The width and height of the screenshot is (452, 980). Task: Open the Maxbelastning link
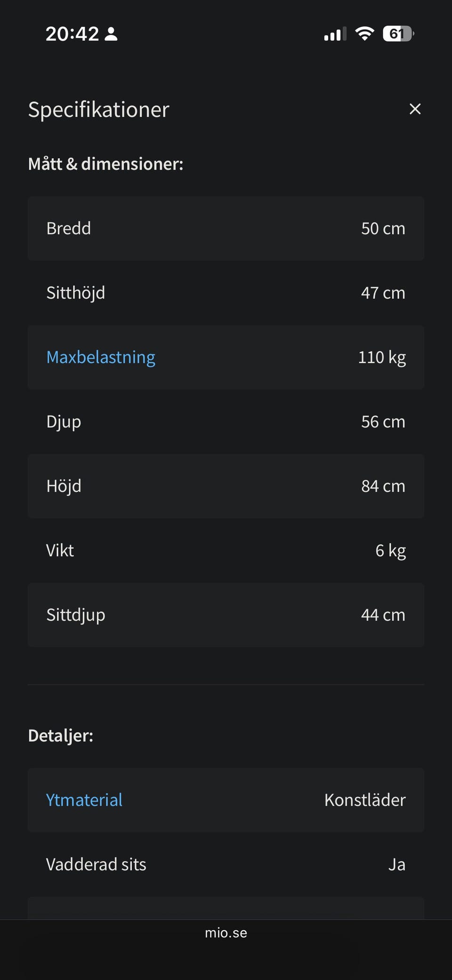click(x=101, y=357)
